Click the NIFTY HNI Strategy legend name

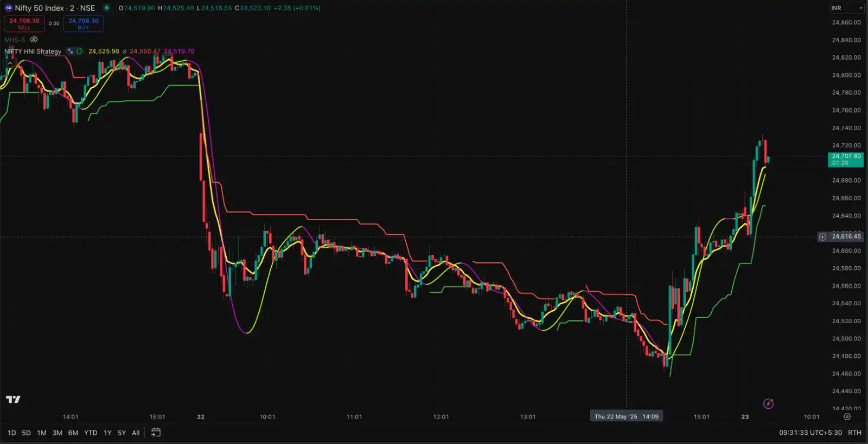[x=33, y=52]
